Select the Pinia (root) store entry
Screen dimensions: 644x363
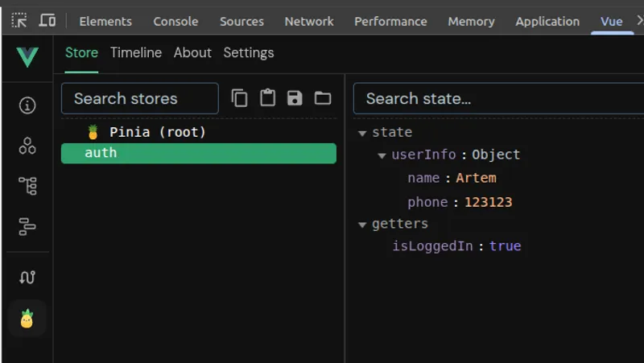158,132
